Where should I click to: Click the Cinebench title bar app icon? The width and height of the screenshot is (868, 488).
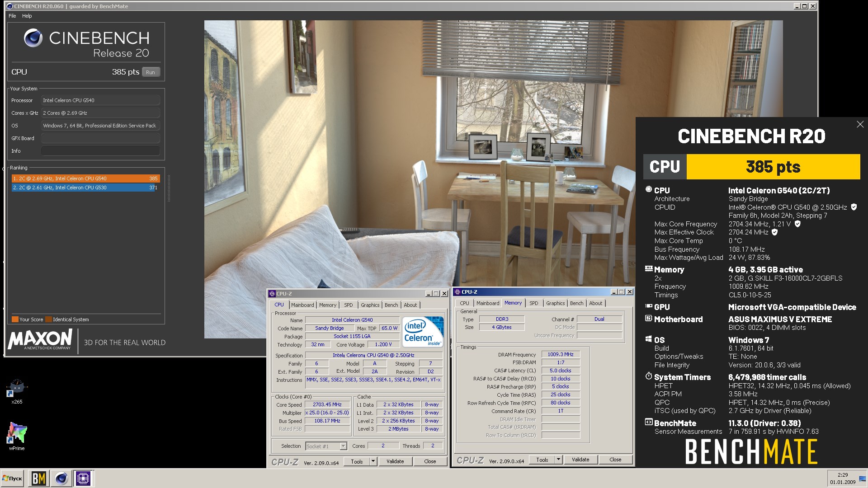point(9,6)
